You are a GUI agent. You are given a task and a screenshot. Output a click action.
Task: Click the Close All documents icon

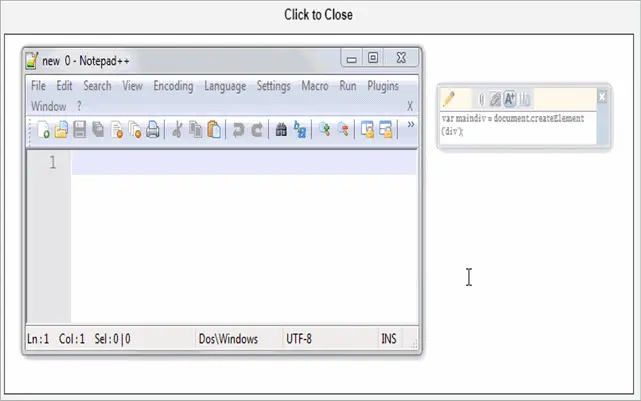[134, 130]
